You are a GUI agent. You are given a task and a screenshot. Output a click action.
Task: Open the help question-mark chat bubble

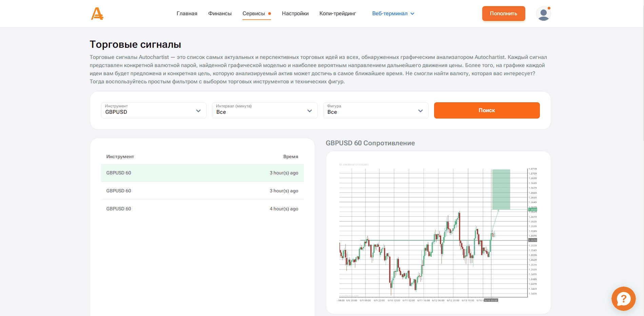623,299
